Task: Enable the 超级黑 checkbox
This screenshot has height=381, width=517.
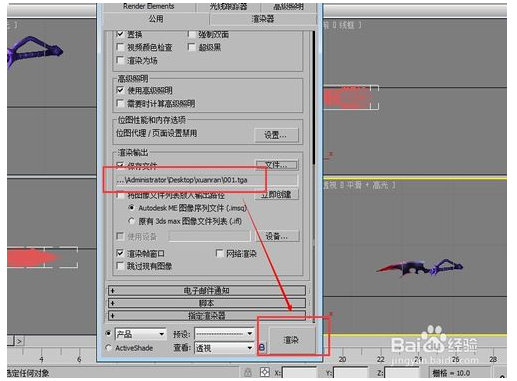Action: click(192, 47)
